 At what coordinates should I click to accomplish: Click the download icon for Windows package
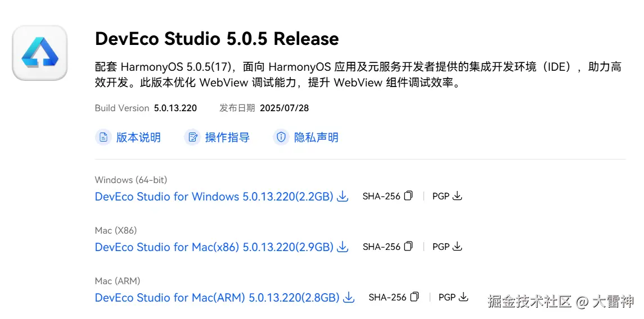tap(343, 197)
